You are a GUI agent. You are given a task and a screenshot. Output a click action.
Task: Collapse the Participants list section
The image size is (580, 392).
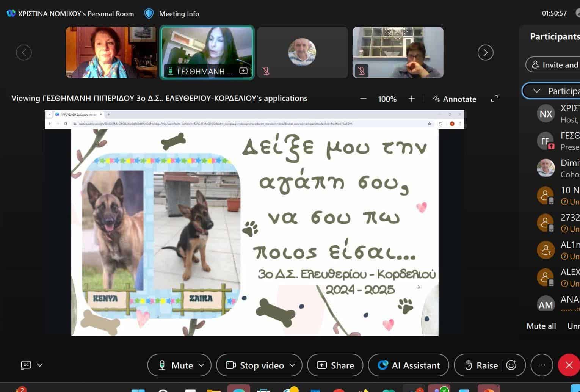pyautogui.click(x=536, y=91)
